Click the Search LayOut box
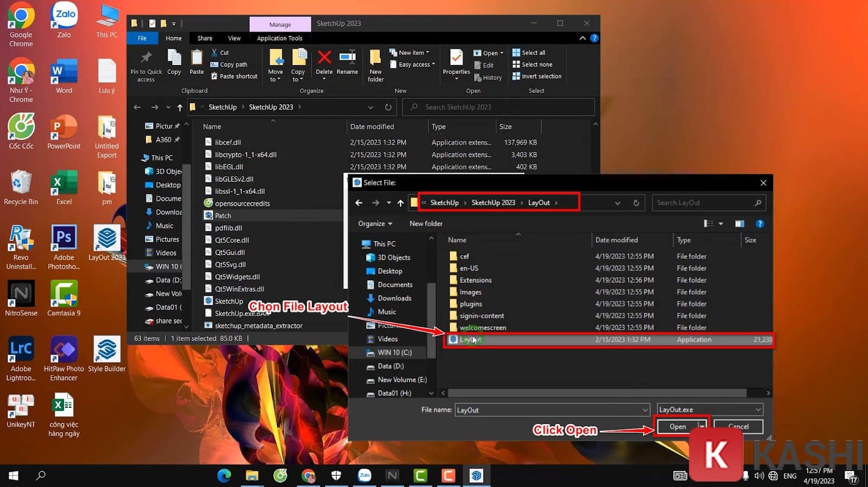Screen dimensions: 868x487 (x=709, y=203)
